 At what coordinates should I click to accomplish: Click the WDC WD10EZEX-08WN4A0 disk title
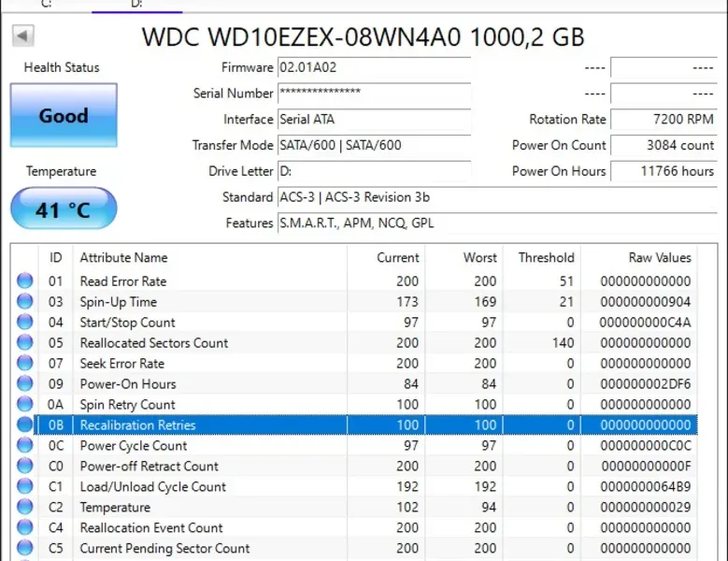tap(363, 37)
